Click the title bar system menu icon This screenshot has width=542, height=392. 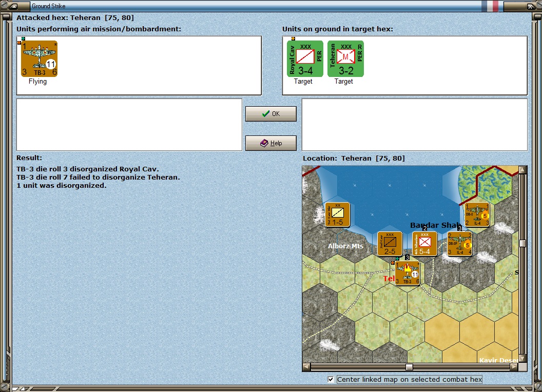13,6
